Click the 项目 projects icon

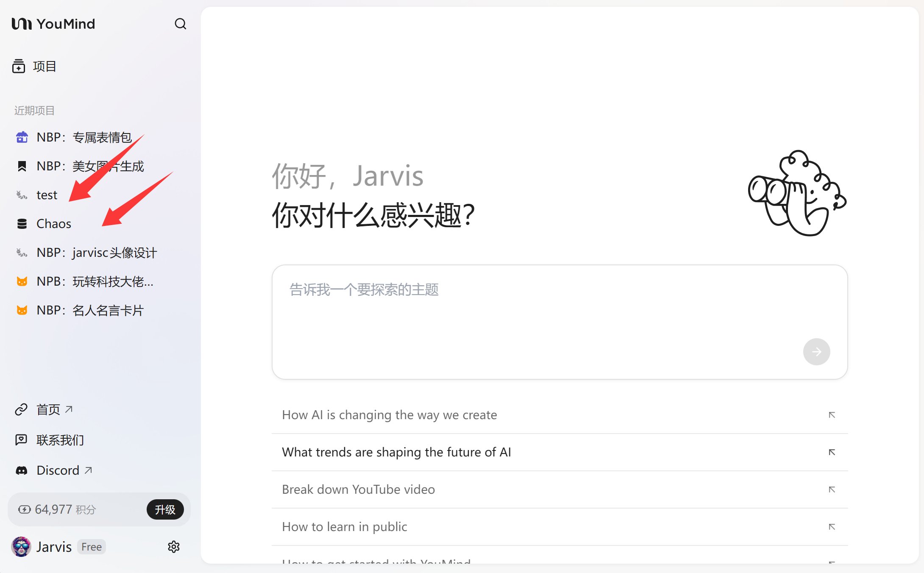[19, 66]
